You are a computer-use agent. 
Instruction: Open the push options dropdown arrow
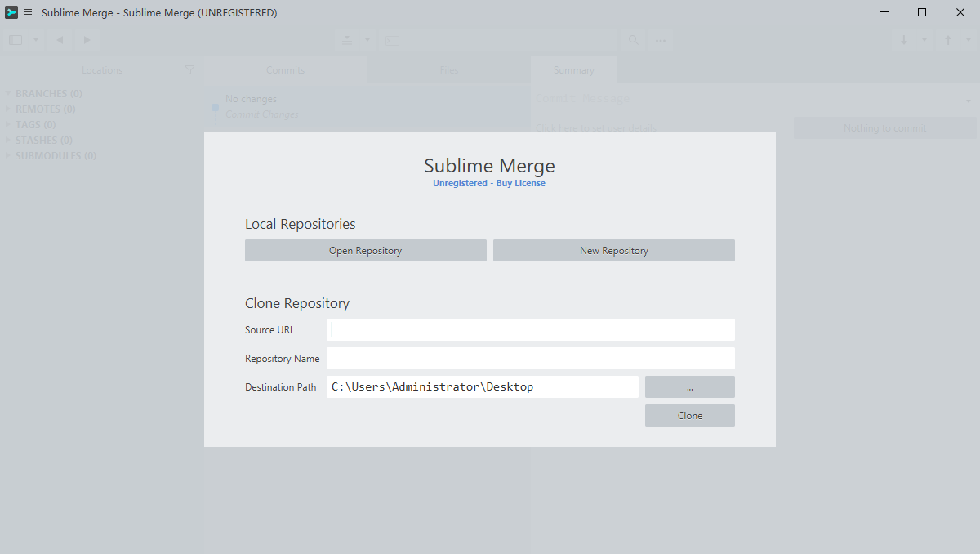click(x=969, y=40)
